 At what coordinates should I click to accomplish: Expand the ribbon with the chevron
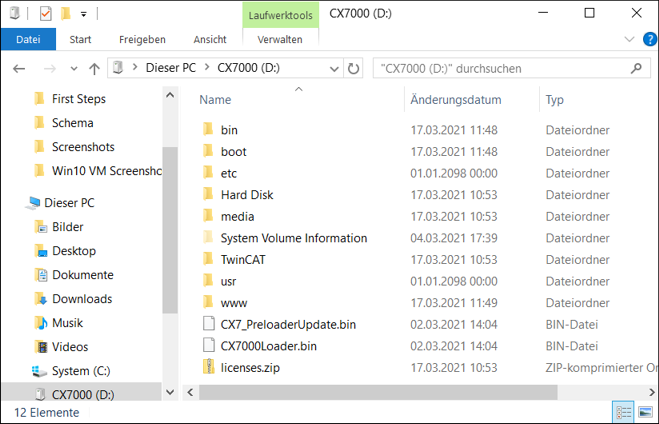(629, 40)
